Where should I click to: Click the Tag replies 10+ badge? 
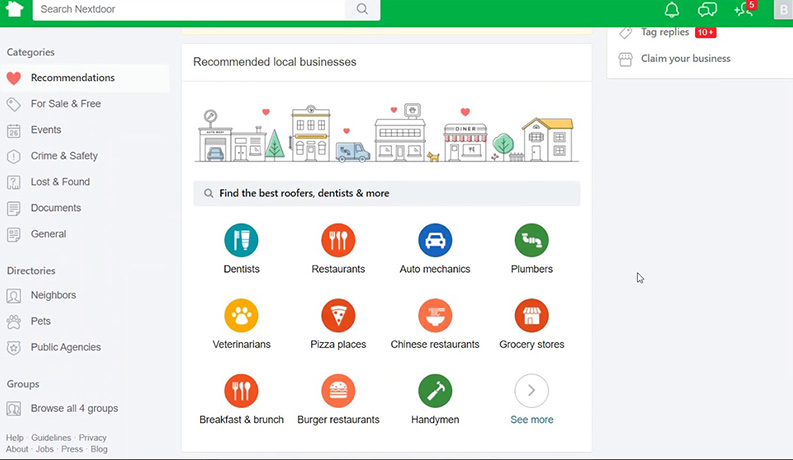tap(706, 32)
